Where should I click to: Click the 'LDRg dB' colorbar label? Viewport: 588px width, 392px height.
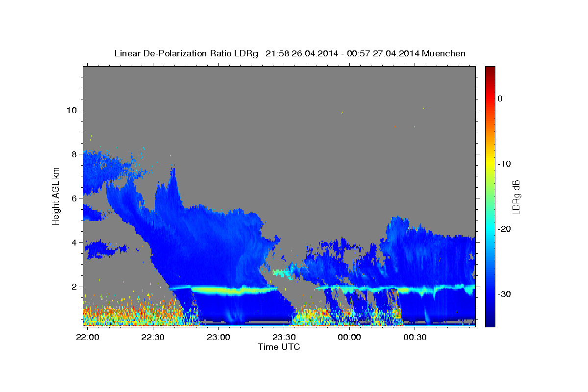[516, 197]
